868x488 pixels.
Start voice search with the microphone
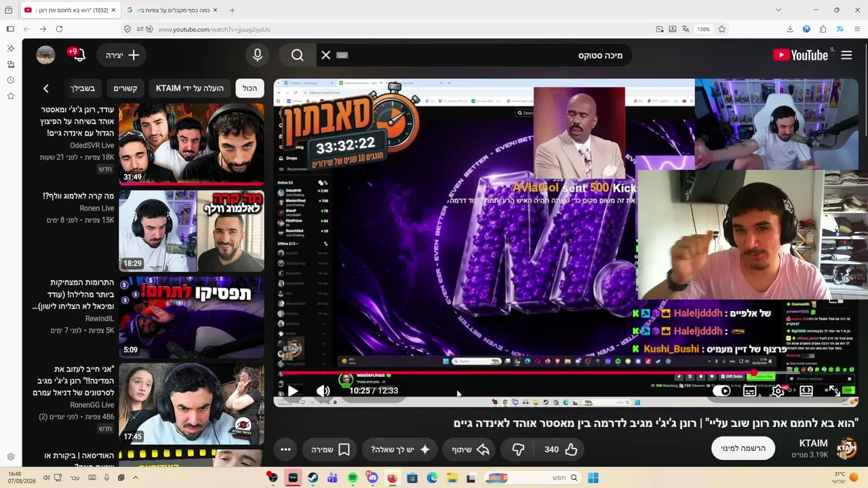point(258,55)
